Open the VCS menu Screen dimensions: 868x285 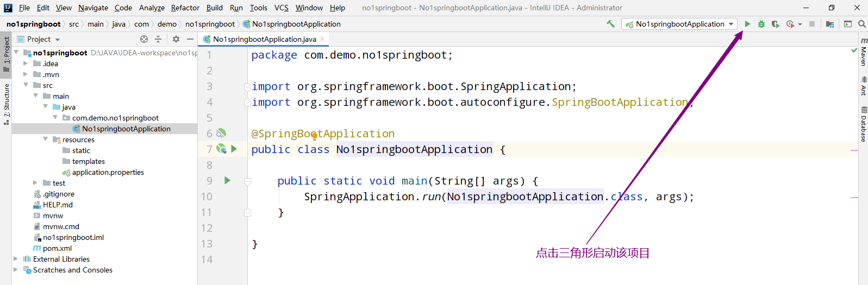(282, 8)
